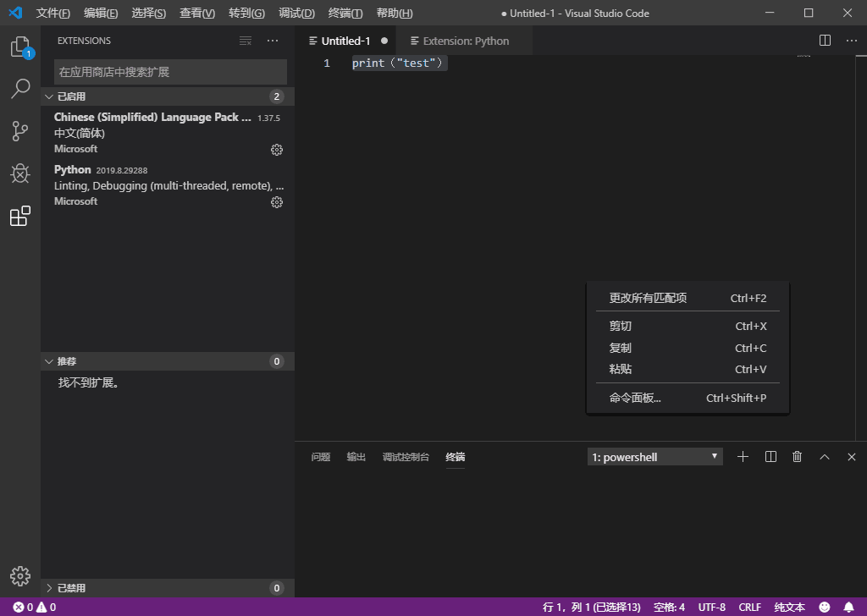Open the 1: powershell terminal dropdown
The width and height of the screenshot is (867, 616).
point(655,457)
